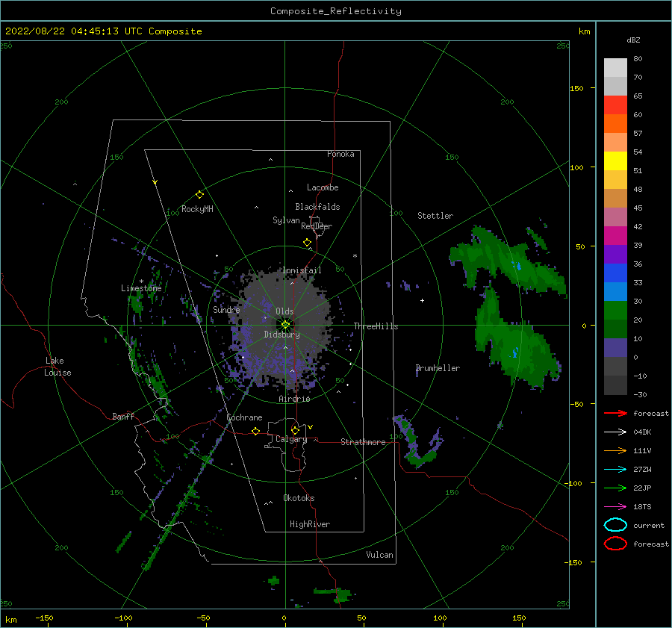Click the white cross marker south of Stettler
The image size is (672, 628).
[x=422, y=300]
